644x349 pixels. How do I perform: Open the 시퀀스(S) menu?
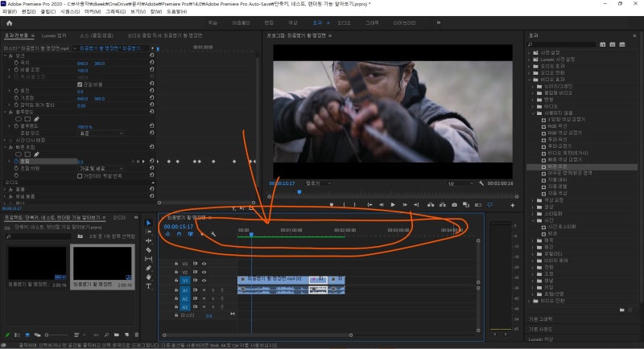coord(70,12)
